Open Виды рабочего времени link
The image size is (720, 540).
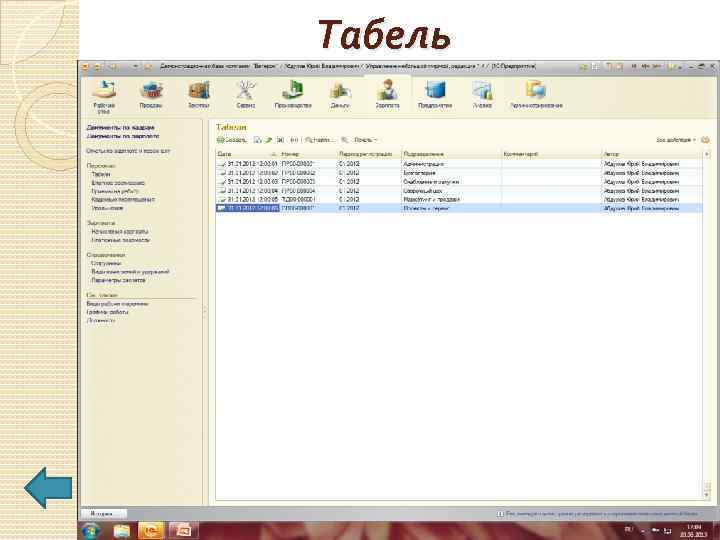click(117, 304)
